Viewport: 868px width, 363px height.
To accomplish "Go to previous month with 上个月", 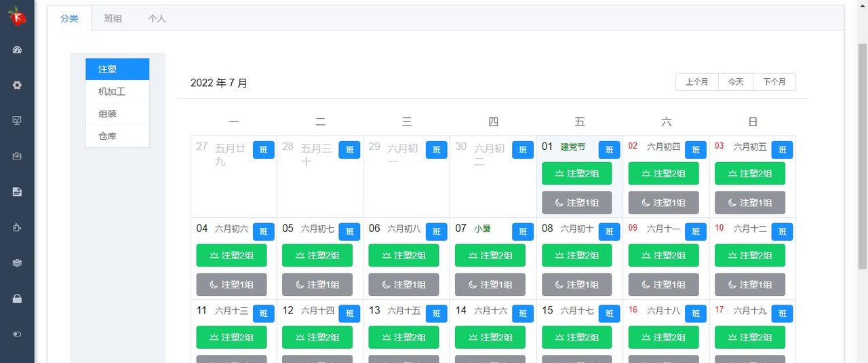I will (x=697, y=81).
